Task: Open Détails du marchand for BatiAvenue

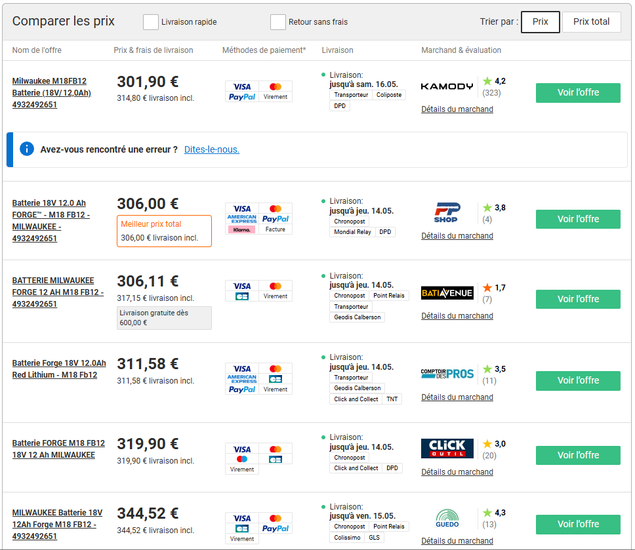Action: [457, 316]
